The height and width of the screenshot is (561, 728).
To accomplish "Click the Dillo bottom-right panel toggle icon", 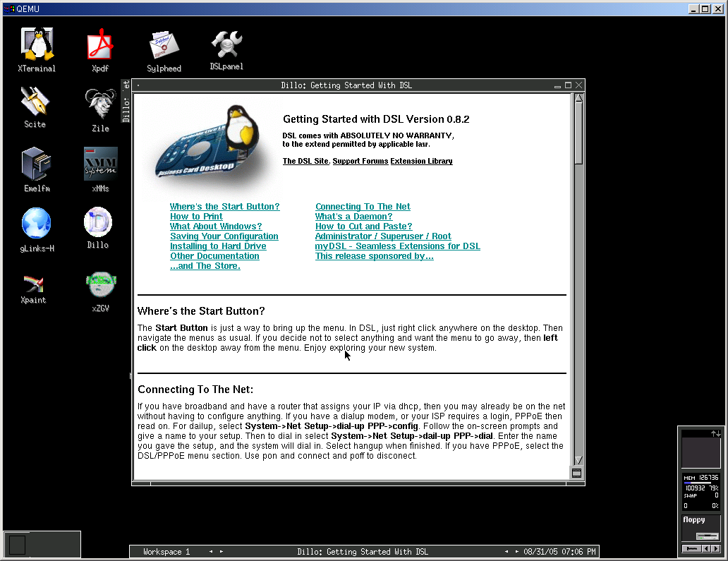I will [x=576, y=473].
